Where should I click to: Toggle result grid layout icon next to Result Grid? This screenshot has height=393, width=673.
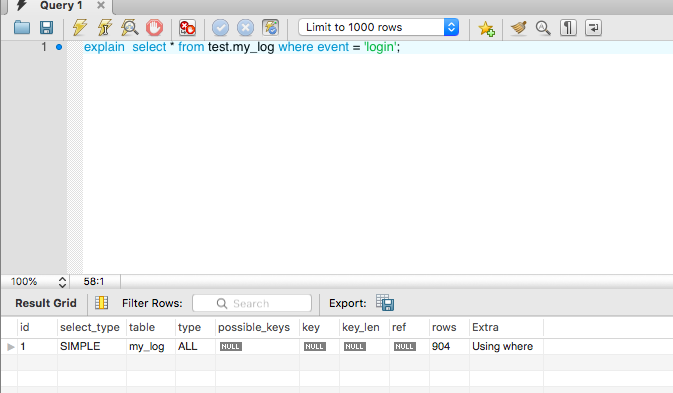coord(102,303)
